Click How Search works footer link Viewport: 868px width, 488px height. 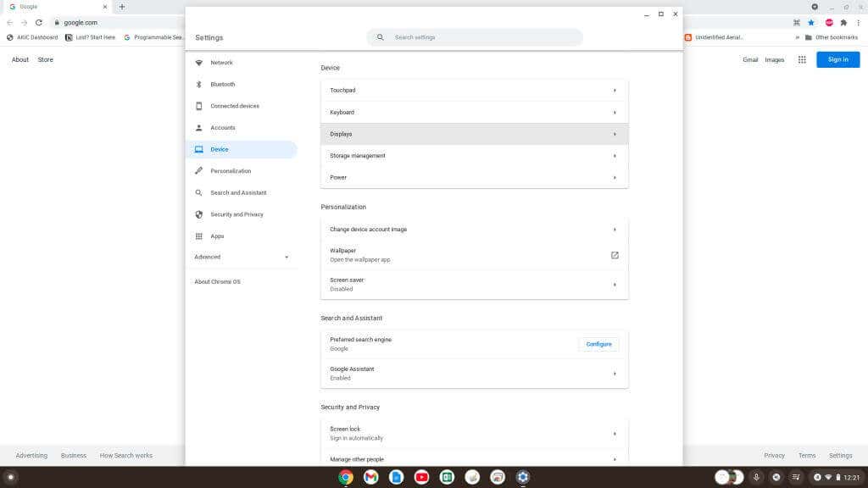125,455
